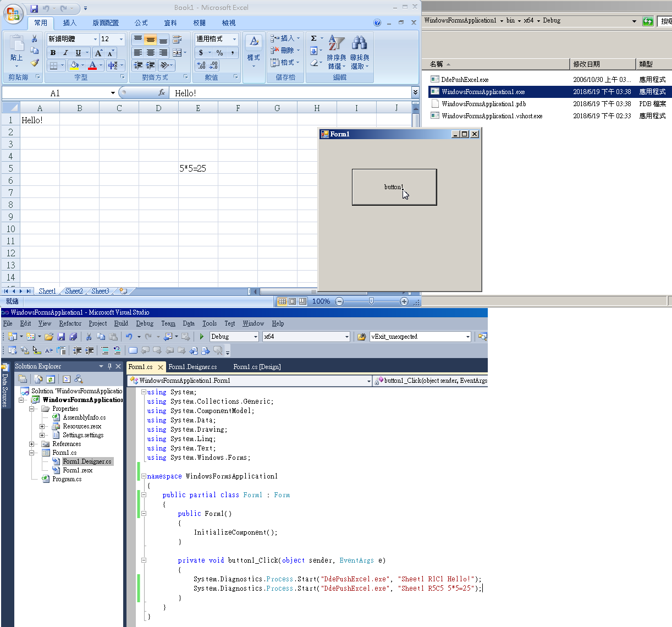Image resolution: width=672 pixels, height=627 pixels.
Task: Undo last action in Visual Studio toolbar
Action: coord(129,337)
